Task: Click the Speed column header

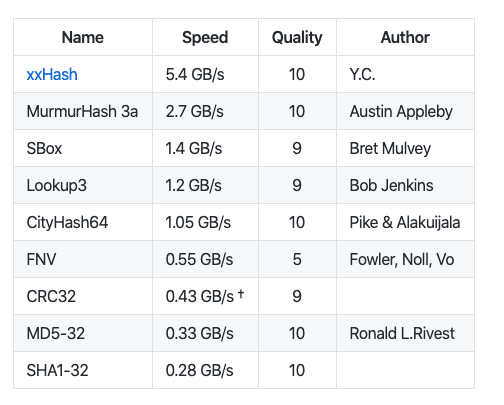Action: pos(205,37)
